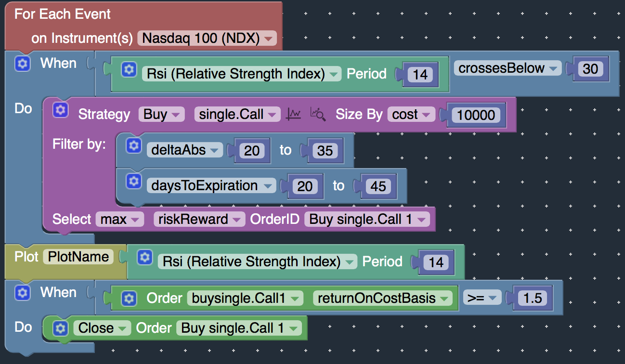
Task: Open gear settings on first When block
Action: tap(23, 64)
